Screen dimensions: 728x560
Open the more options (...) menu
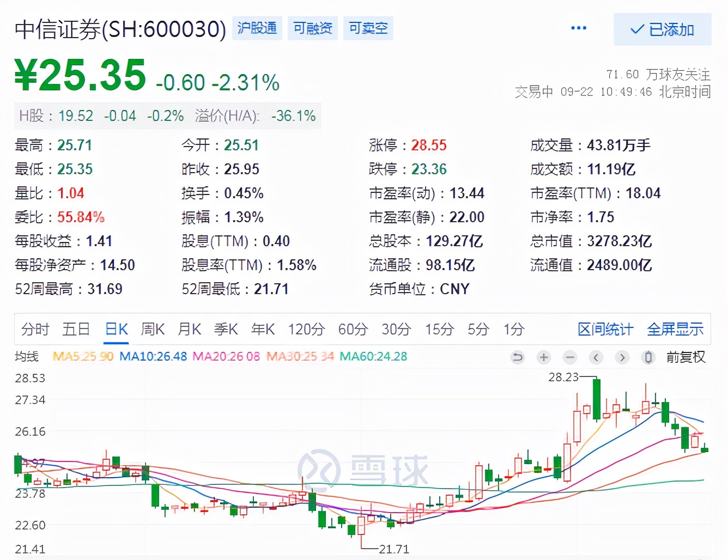pyautogui.click(x=578, y=28)
